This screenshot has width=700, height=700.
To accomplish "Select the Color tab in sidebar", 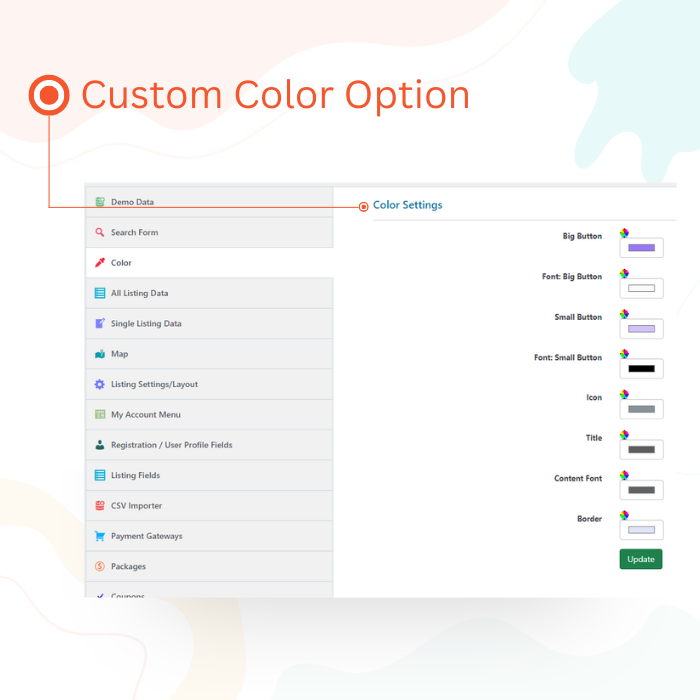I will click(x=121, y=263).
